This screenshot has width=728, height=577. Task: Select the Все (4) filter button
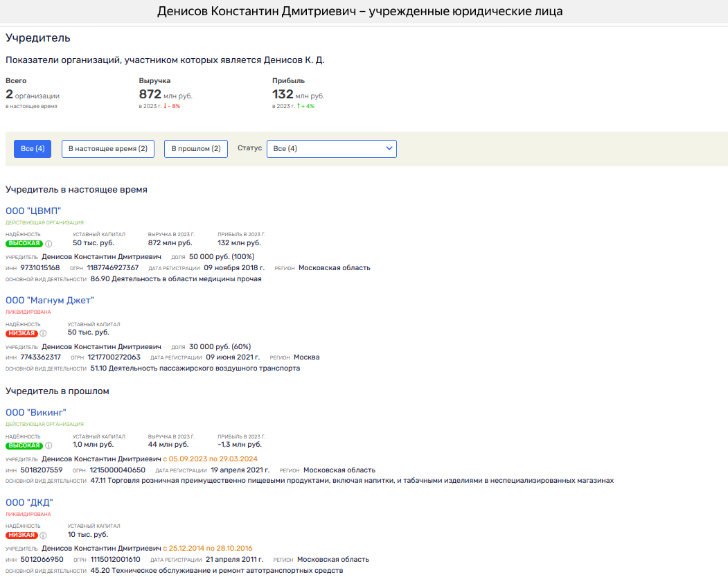pos(33,149)
